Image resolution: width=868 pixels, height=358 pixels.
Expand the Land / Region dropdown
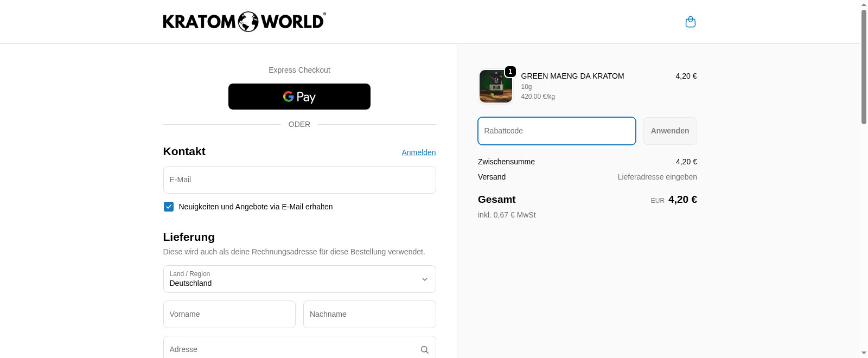[299, 279]
